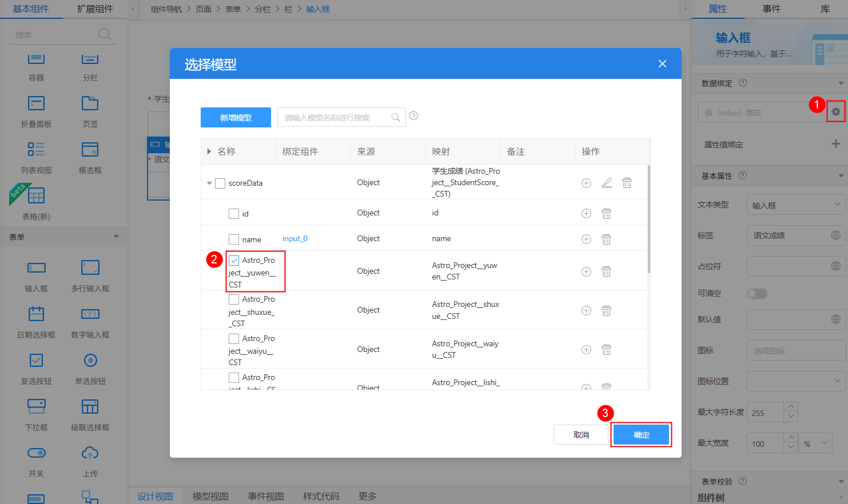Screen dimensions: 848x504
Task: Uncheck the Astro_Project__yuwen__CST checkbox
Action: (234, 261)
